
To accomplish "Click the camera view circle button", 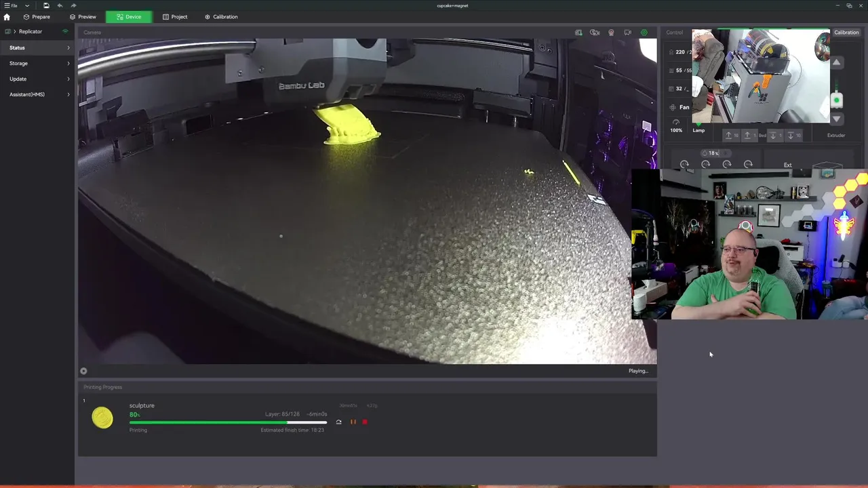I will [83, 371].
